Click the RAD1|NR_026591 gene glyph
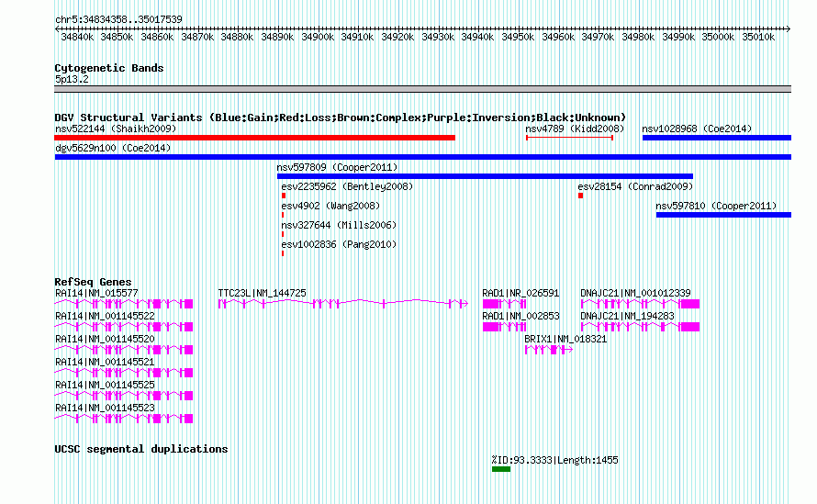This screenshot has height=504, width=817. pyautogui.click(x=504, y=304)
